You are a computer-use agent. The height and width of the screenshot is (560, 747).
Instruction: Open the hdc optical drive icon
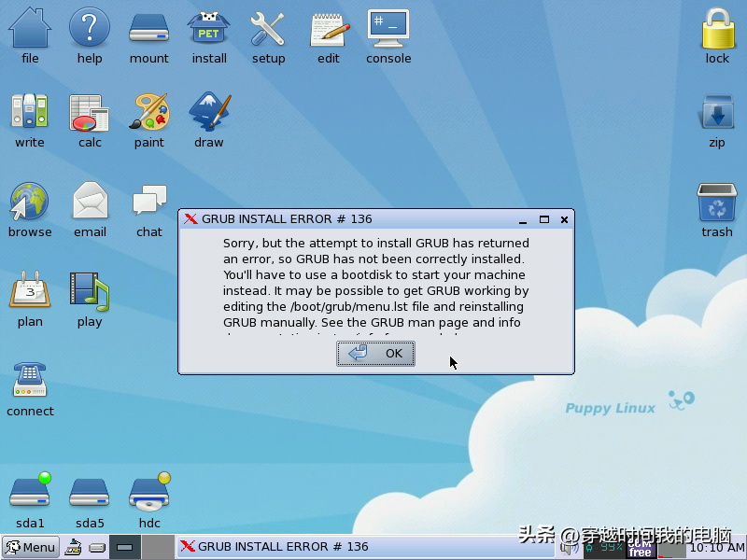tap(149, 493)
